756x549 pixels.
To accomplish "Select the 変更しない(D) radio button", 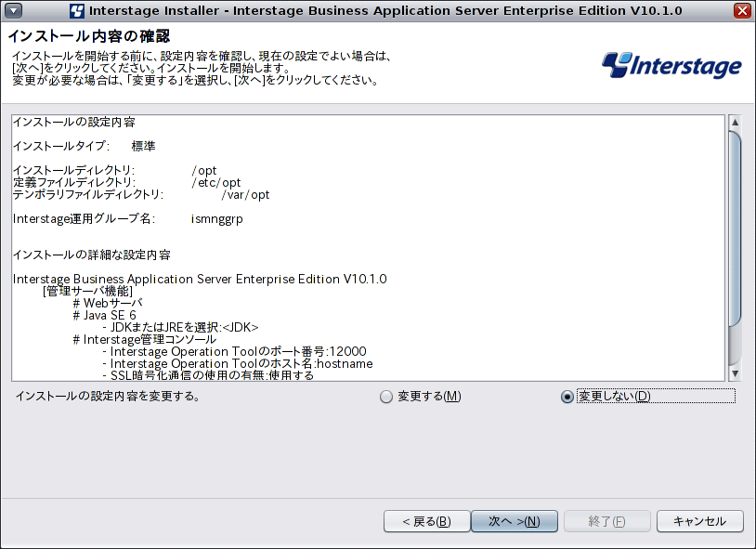I will point(567,397).
